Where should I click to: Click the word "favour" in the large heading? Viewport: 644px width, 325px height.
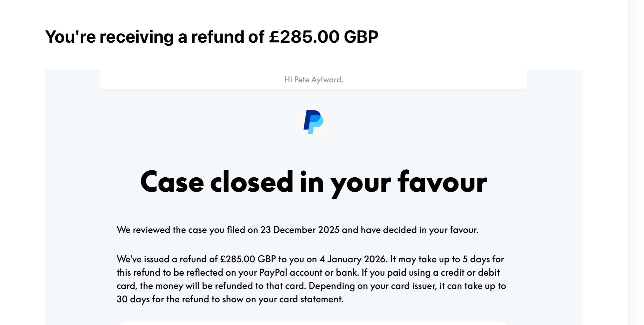tap(442, 182)
